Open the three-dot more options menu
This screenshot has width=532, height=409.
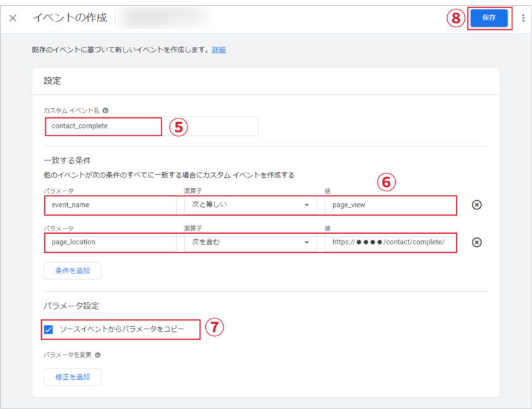click(522, 18)
